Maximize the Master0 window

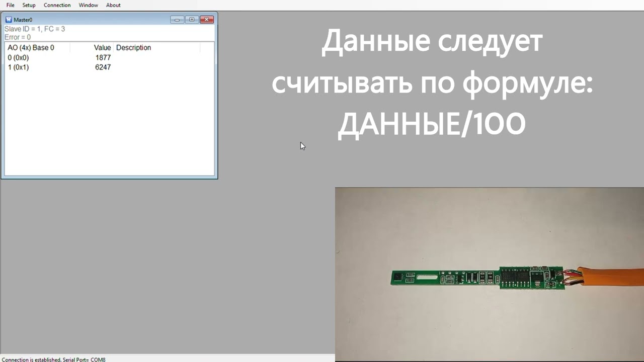192,20
